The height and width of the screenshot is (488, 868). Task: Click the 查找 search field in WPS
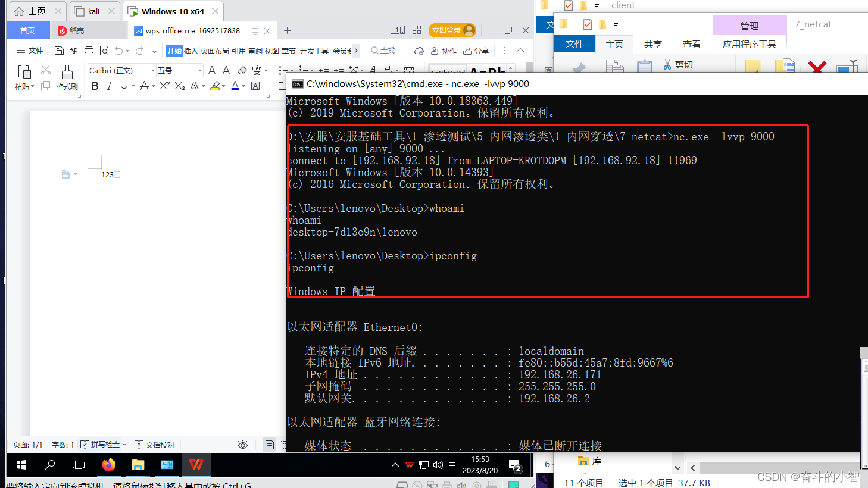click(x=383, y=51)
